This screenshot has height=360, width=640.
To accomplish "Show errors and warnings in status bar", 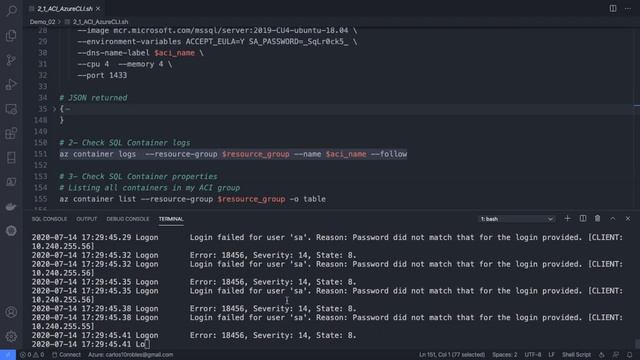I will [x=32, y=355].
